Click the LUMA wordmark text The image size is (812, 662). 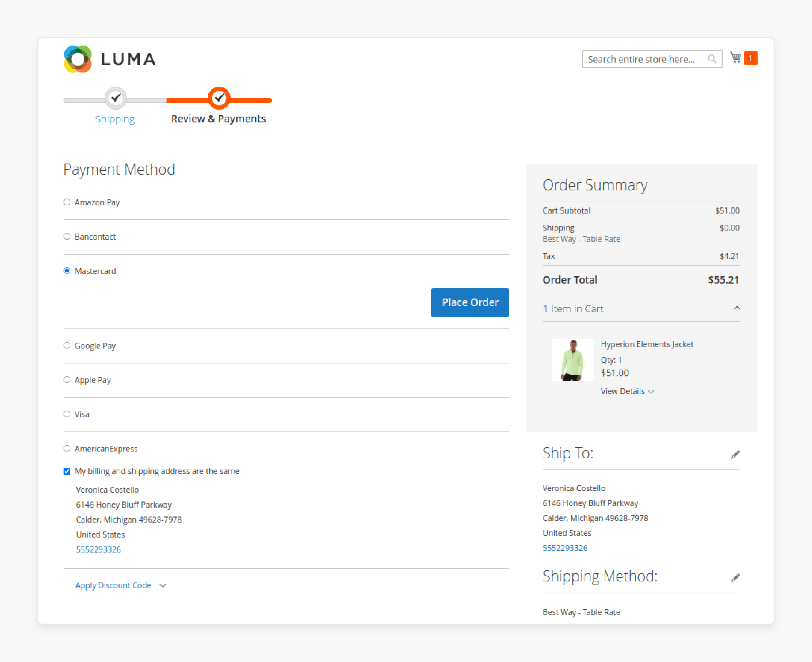tap(128, 59)
